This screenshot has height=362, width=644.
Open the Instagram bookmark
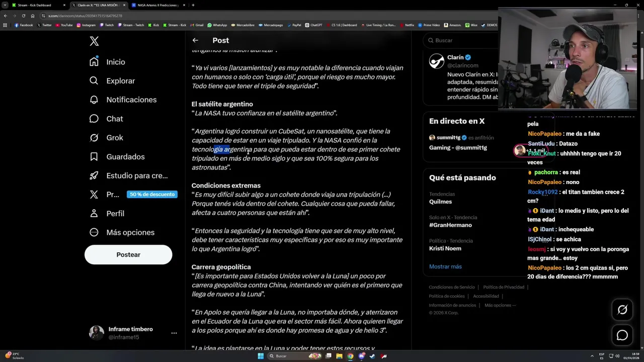click(86, 25)
